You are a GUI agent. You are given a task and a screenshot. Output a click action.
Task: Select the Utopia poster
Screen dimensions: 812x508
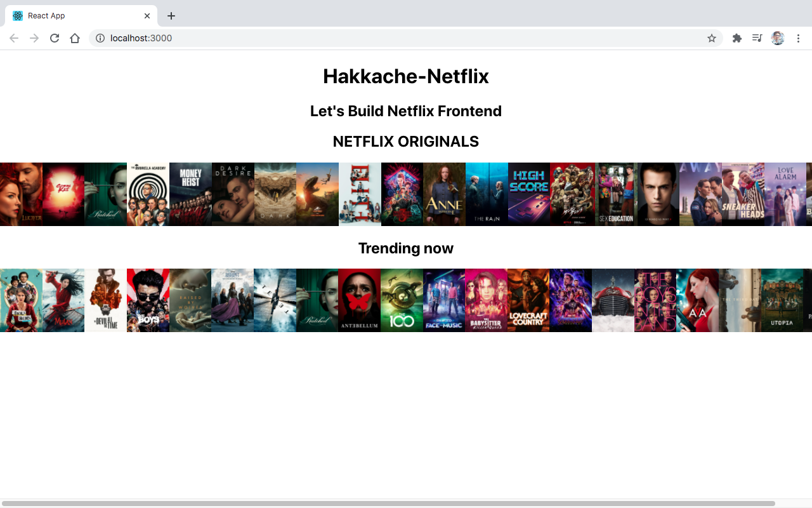[x=782, y=300]
